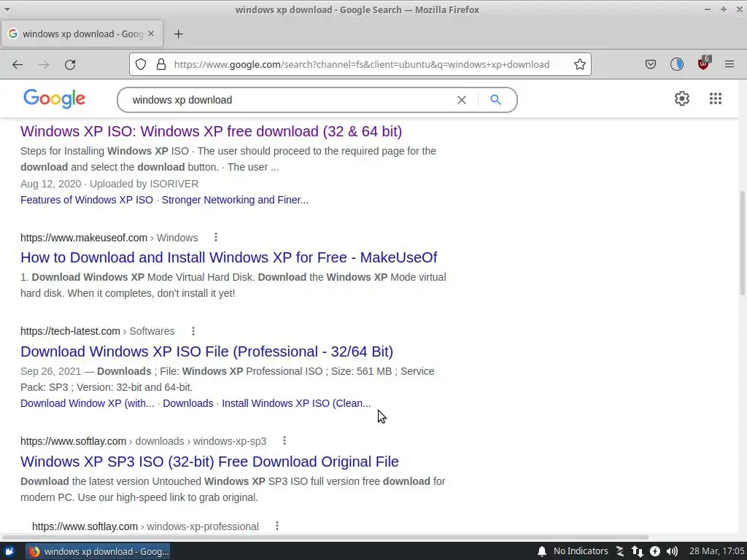Screen dimensions: 747x560
Task: Open the network connections tray icon
Action: 637,551
